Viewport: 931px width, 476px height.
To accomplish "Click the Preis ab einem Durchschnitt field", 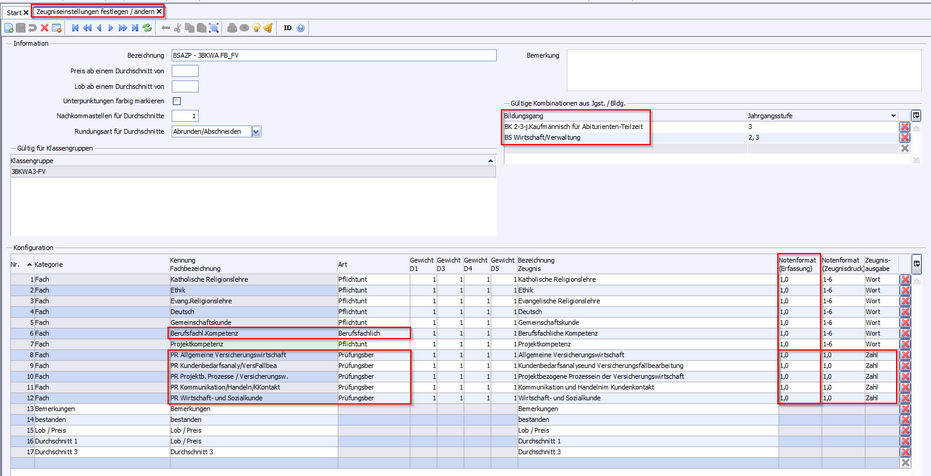I will (185, 71).
